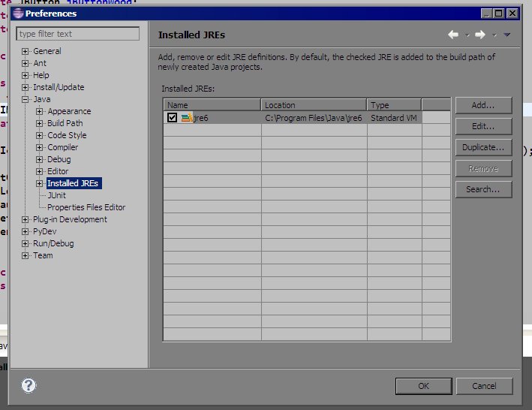
Task: Select Properties Files Editor entry
Action: [x=86, y=207]
